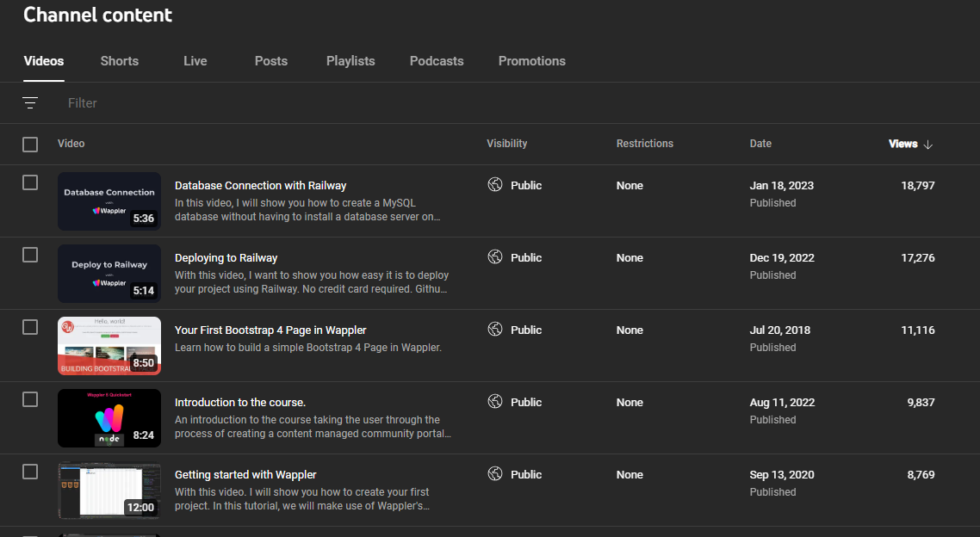Click globe icon for Your First Bootstrap 4 Page
This screenshot has height=537, width=980.
(x=495, y=330)
